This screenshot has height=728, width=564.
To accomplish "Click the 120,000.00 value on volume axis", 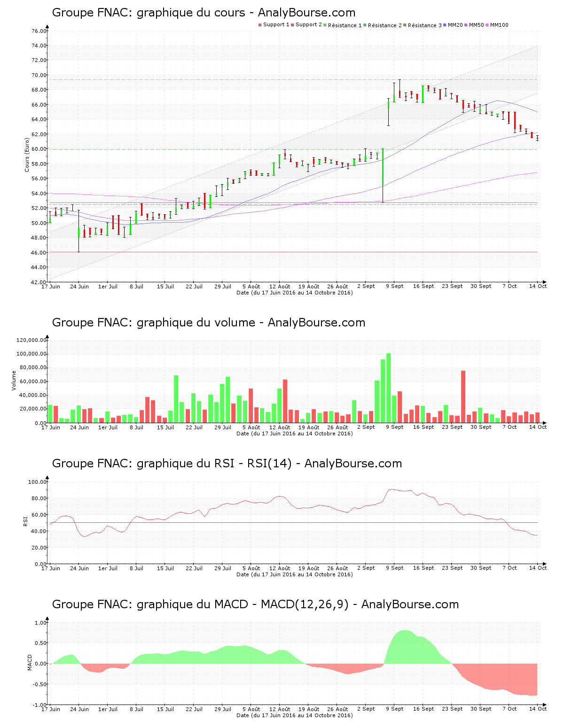I will [x=31, y=340].
